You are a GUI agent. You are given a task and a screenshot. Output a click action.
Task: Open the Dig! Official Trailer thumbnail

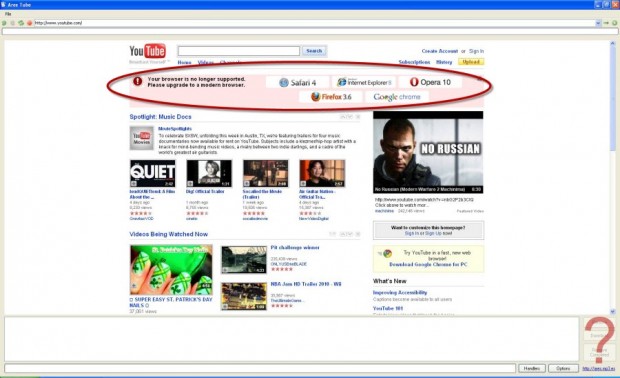pyautogui.click(x=209, y=173)
